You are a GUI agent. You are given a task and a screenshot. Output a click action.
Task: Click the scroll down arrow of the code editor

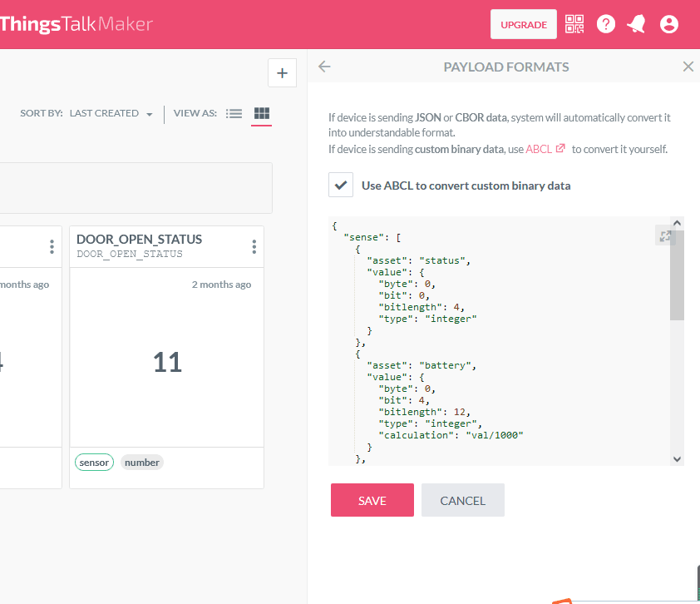[677, 459]
